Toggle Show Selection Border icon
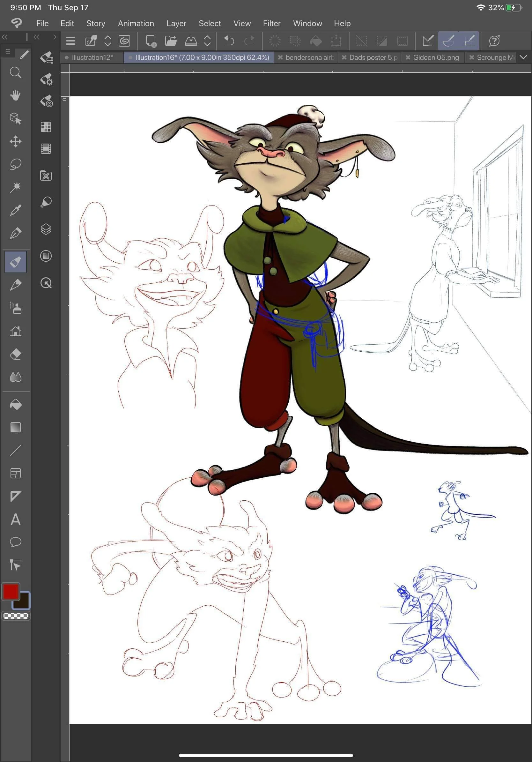The image size is (532, 762). 402,41
